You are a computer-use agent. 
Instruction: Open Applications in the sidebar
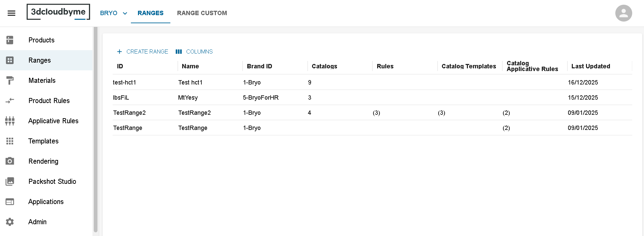46,202
